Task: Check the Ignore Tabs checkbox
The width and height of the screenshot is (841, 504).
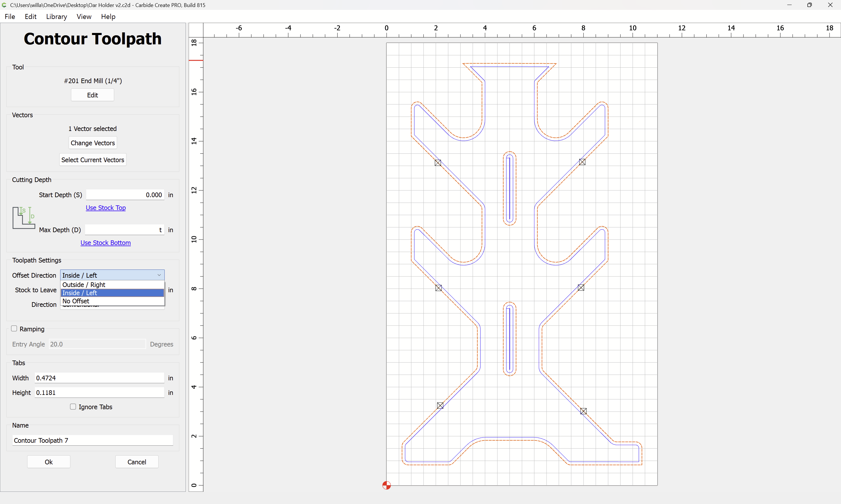Action: pyautogui.click(x=73, y=407)
